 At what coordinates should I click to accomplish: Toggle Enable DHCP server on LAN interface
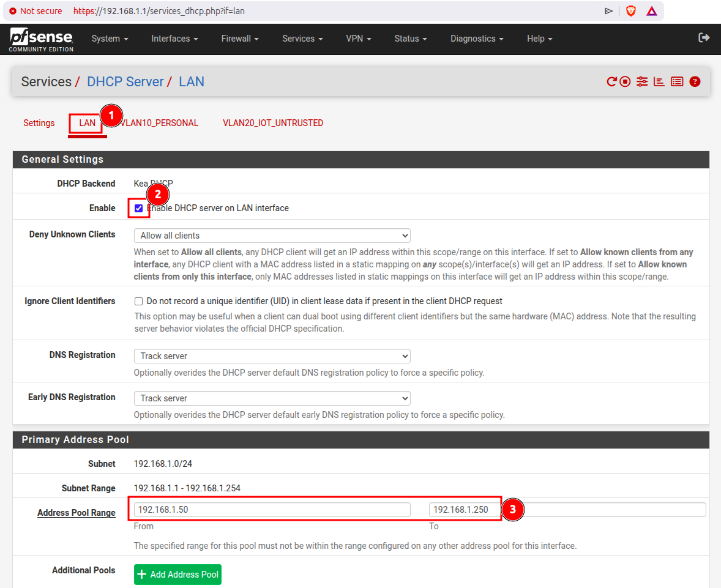click(138, 208)
